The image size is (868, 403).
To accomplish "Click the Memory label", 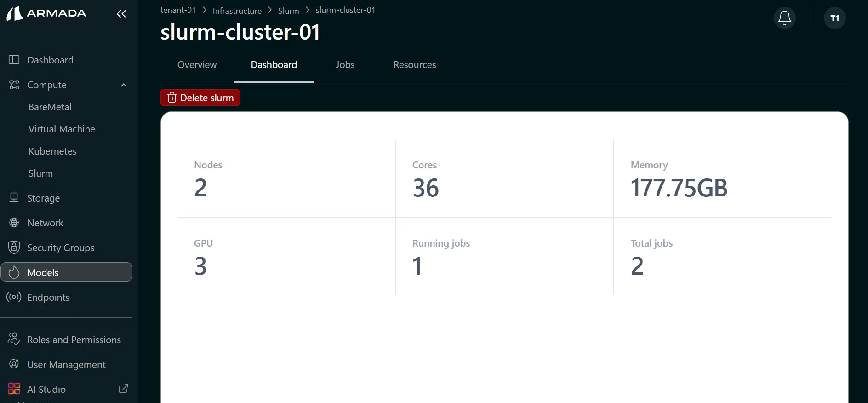I will 649,165.
